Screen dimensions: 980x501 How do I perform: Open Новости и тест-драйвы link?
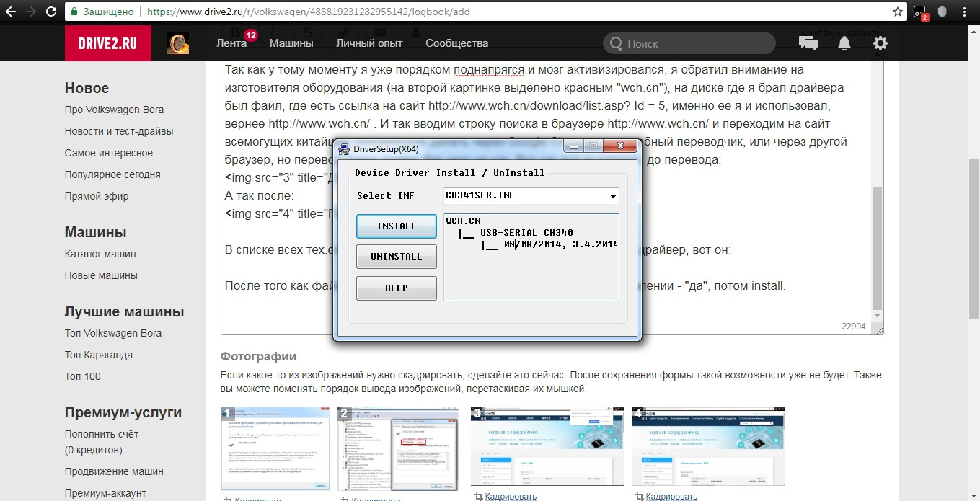coord(119,131)
